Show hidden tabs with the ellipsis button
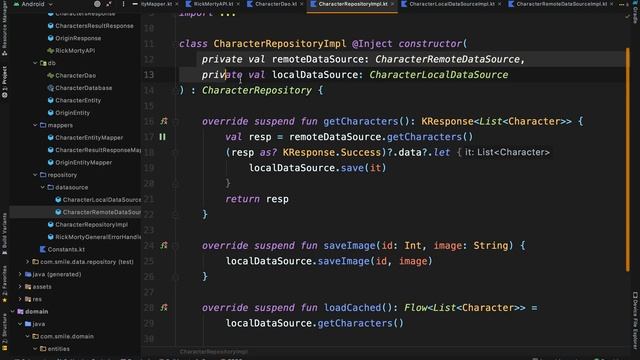 click(622, 4)
